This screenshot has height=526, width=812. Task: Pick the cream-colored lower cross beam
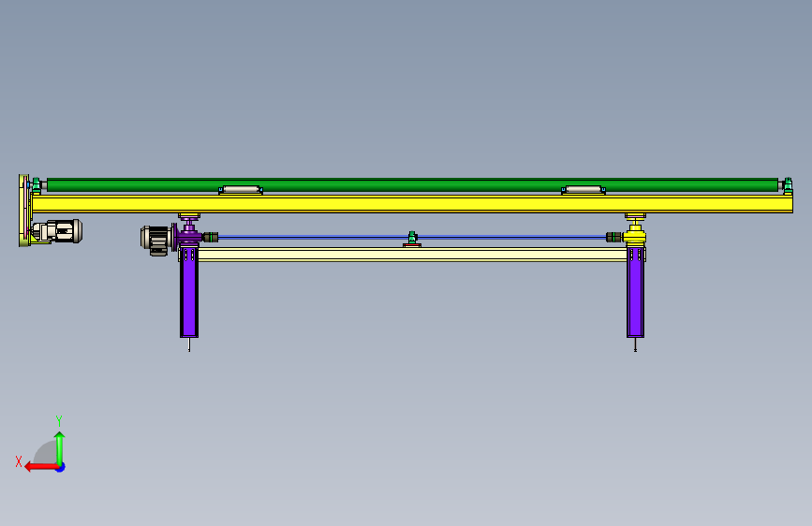click(x=412, y=255)
